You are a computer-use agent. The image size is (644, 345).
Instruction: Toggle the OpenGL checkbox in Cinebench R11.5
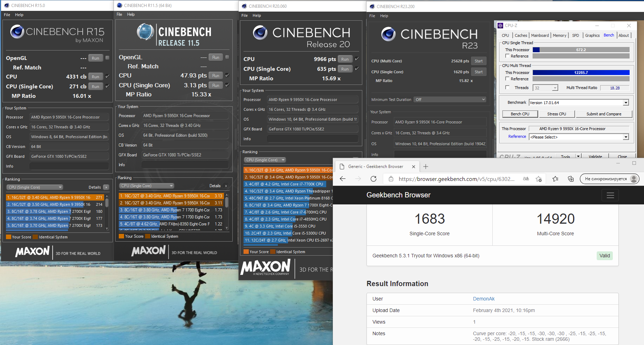pos(227,57)
